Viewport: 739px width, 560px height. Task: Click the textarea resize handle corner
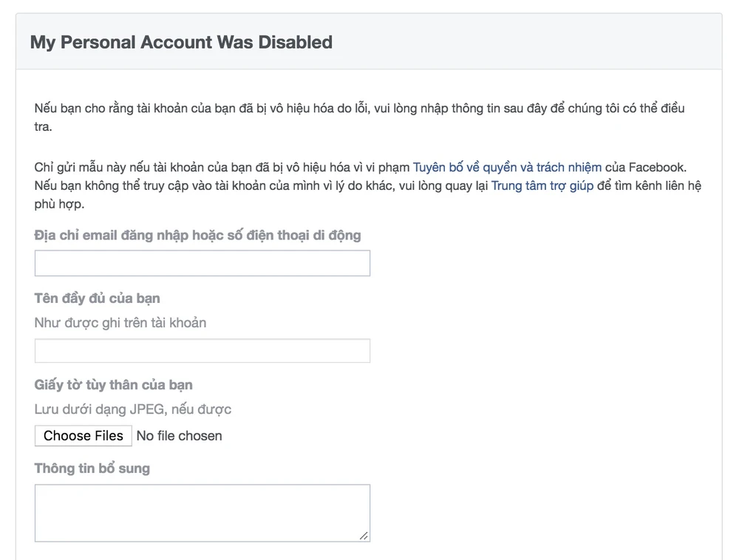click(x=364, y=536)
